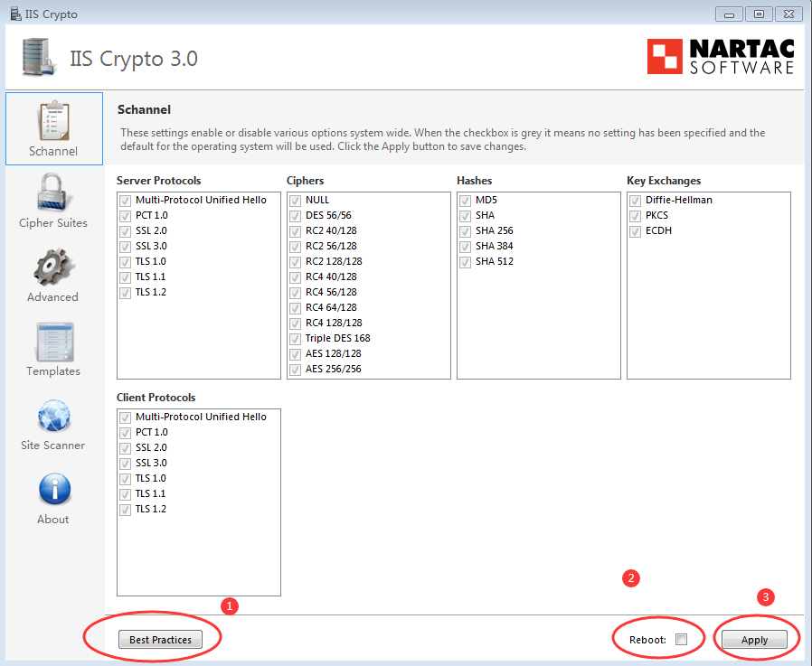Toggle the DES 56/56 cipher

tap(295, 216)
